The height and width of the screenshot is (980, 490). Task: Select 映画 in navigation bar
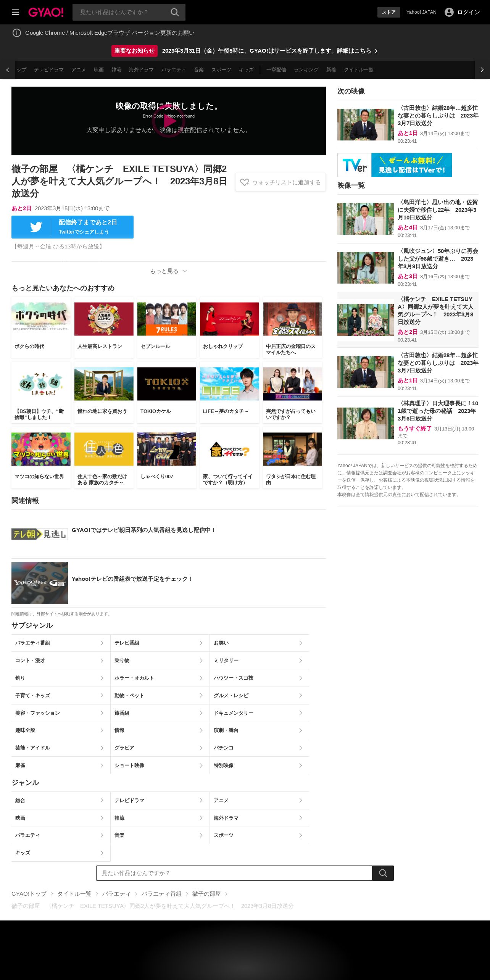point(99,70)
